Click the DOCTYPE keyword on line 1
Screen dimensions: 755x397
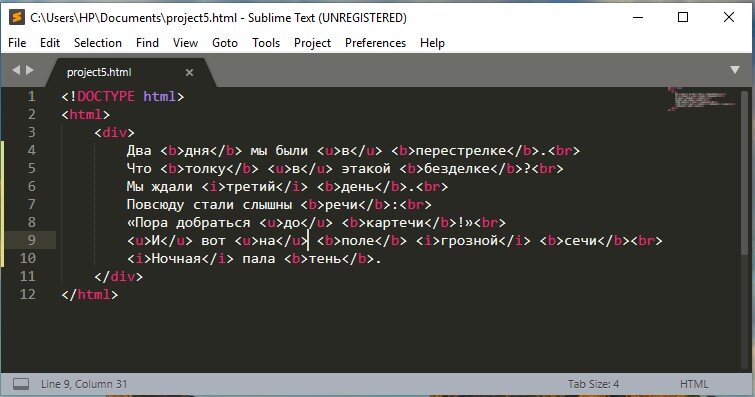coord(106,96)
